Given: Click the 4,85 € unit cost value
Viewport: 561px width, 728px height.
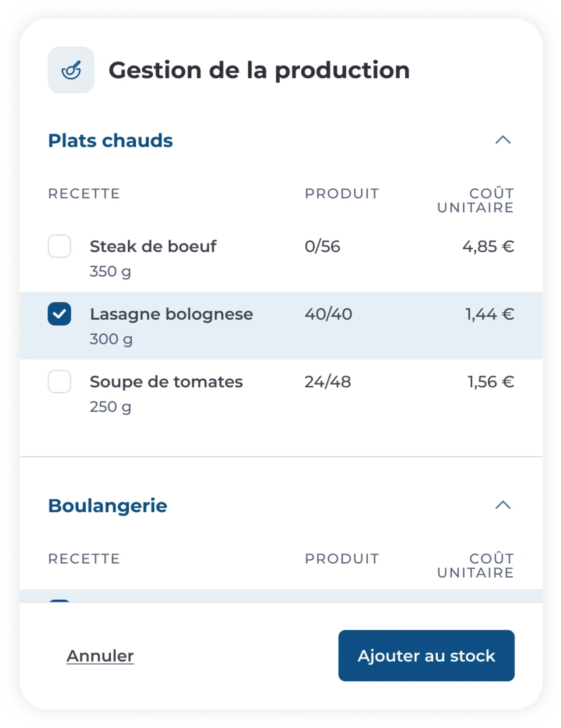Looking at the screenshot, I should 488,247.
